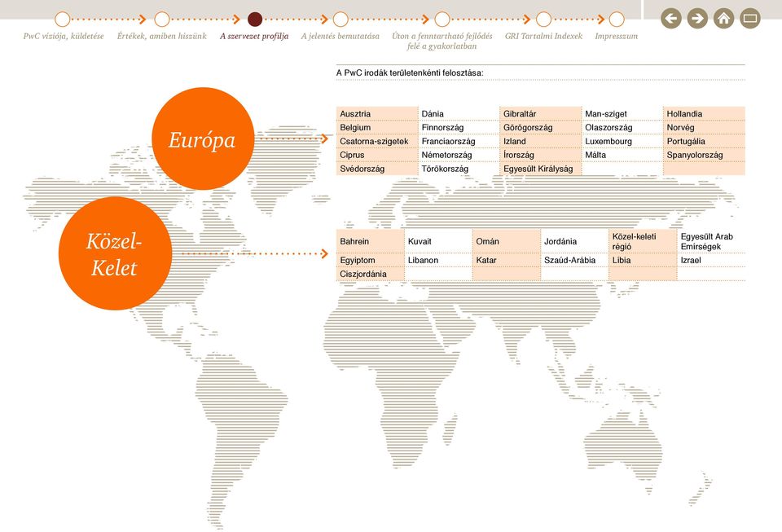The image size is (782, 532).
Task: Select Szaúd-Arábia cell
Action: point(574,260)
